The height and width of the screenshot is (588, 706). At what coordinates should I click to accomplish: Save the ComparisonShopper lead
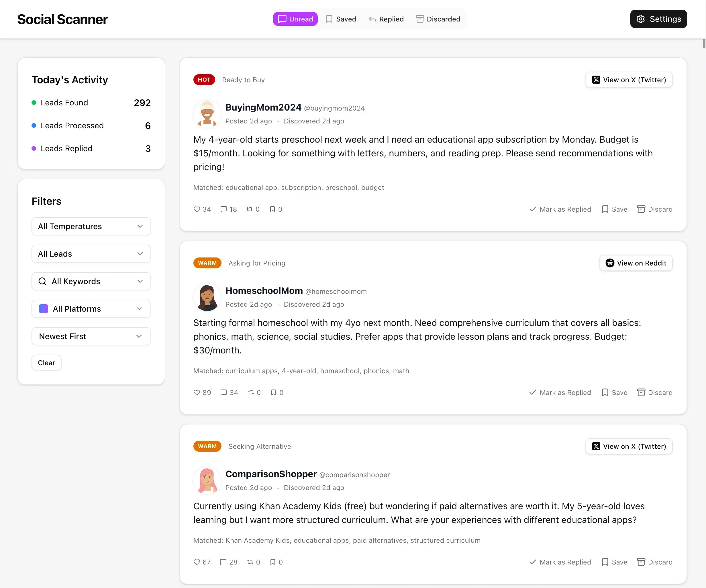click(x=614, y=562)
